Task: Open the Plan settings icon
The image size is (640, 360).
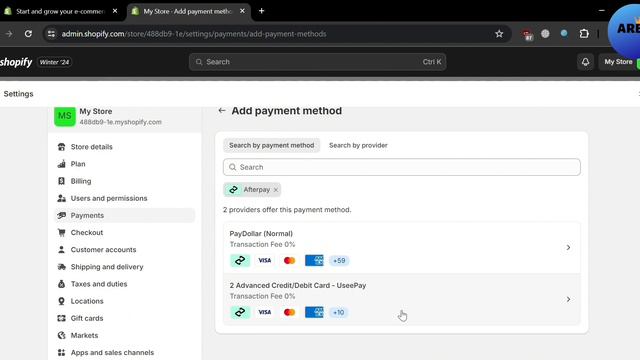Action: pyautogui.click(x=61, y=164)
